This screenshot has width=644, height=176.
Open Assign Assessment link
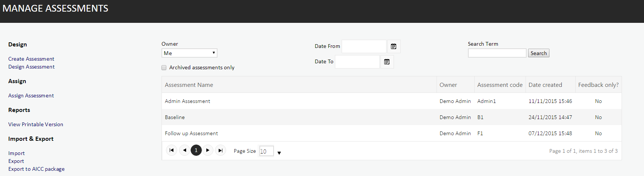pyautogui.click(x=31, y=95)
